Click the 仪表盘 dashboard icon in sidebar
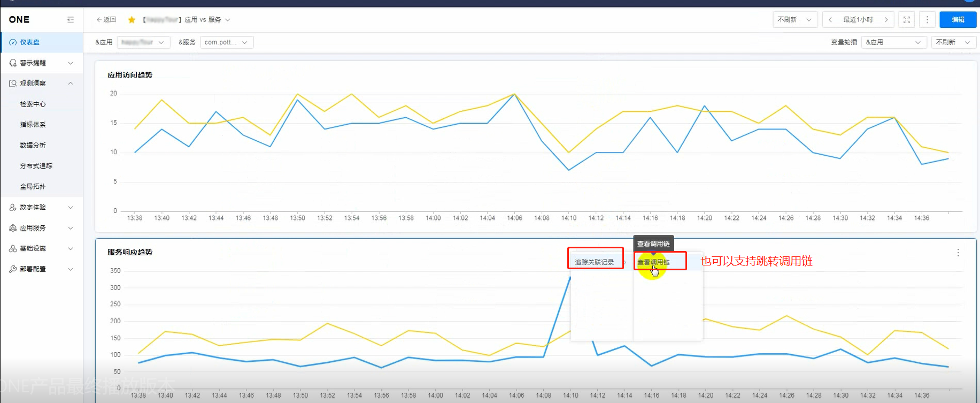Image resolution: width=980 pixels, height=403 pixels. click(x=13, y=42)
